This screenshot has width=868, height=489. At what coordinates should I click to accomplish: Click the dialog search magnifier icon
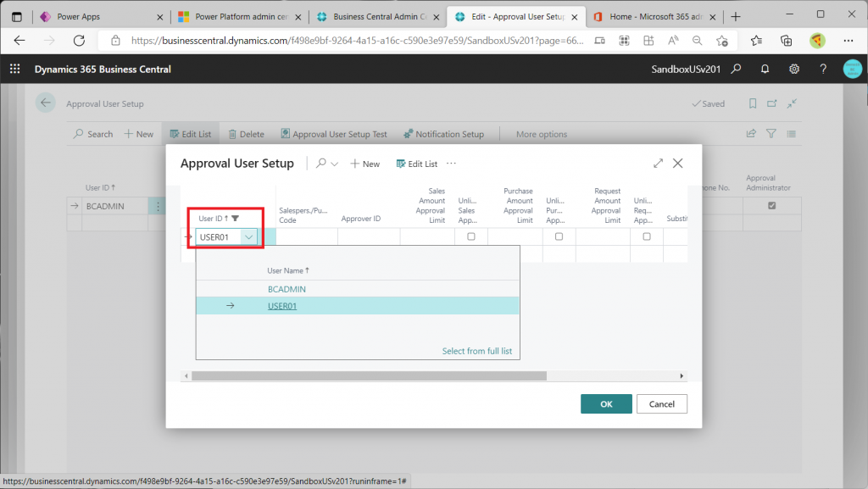coord(320,164)
